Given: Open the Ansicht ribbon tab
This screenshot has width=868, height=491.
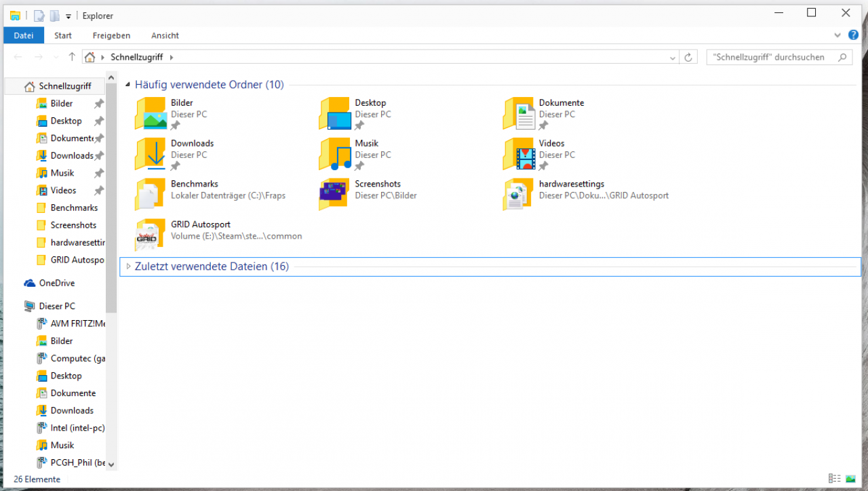Looking at the screenshot, I should pyautogui.click(x=165, y=35).
